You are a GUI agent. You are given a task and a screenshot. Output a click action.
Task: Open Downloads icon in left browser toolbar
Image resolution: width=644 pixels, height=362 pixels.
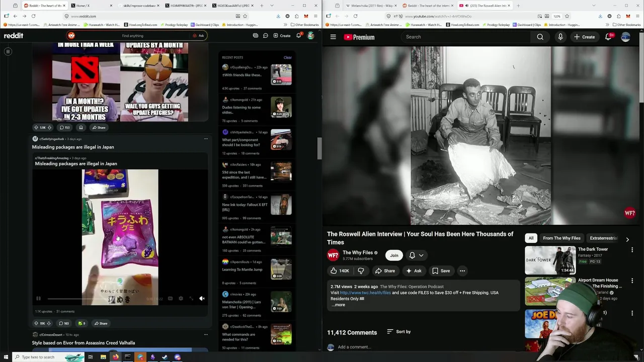coord(278,16)
